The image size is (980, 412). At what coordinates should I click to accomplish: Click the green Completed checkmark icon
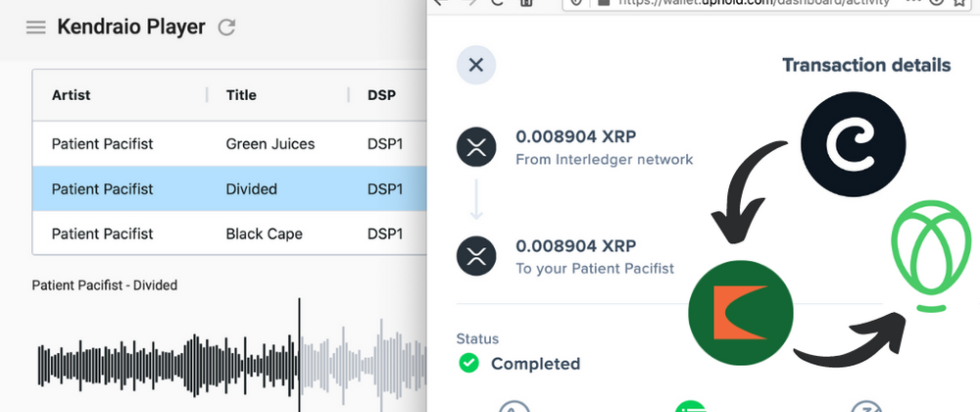[468, 363]
